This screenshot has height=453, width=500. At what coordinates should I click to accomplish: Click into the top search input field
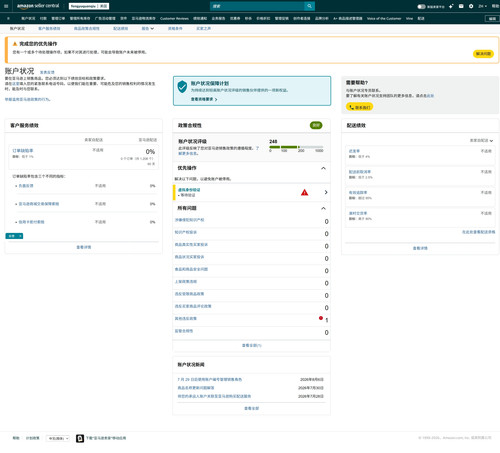pos(257,6)
